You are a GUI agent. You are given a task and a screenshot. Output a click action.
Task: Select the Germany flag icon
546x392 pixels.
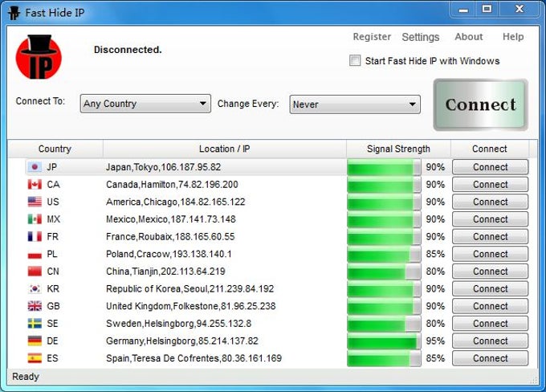35,341
